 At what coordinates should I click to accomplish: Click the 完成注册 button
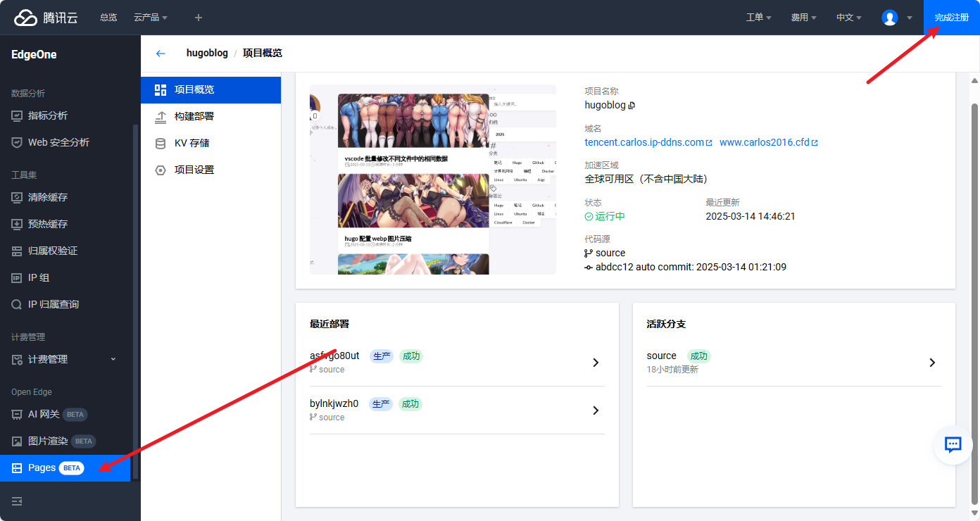click(952, 18)
